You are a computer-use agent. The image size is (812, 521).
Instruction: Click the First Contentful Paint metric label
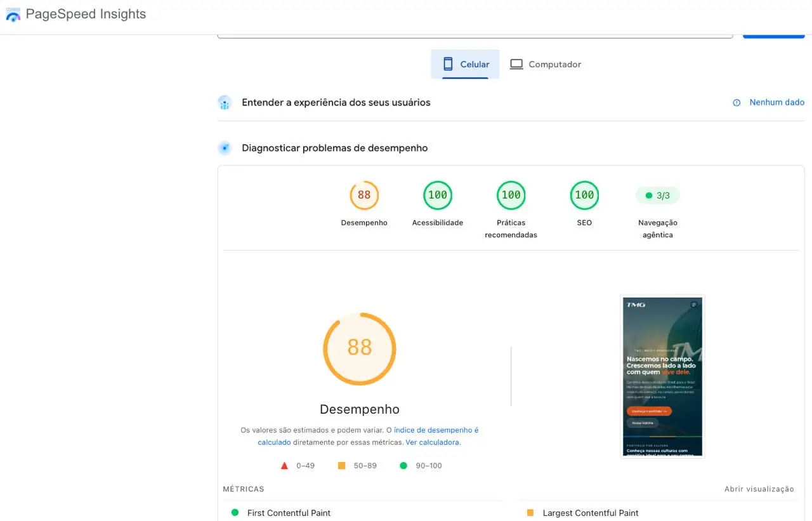click(x=289, y=513)
